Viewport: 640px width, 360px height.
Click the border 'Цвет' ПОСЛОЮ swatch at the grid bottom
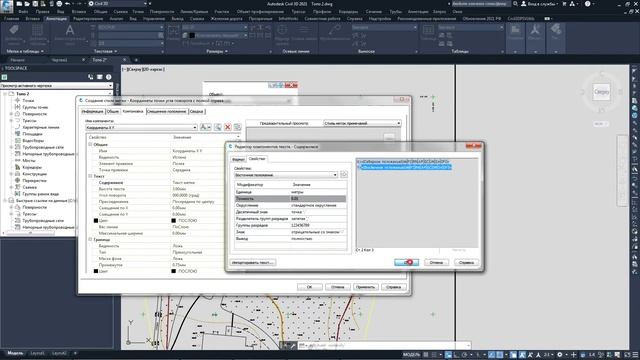(x=174, y=271)
